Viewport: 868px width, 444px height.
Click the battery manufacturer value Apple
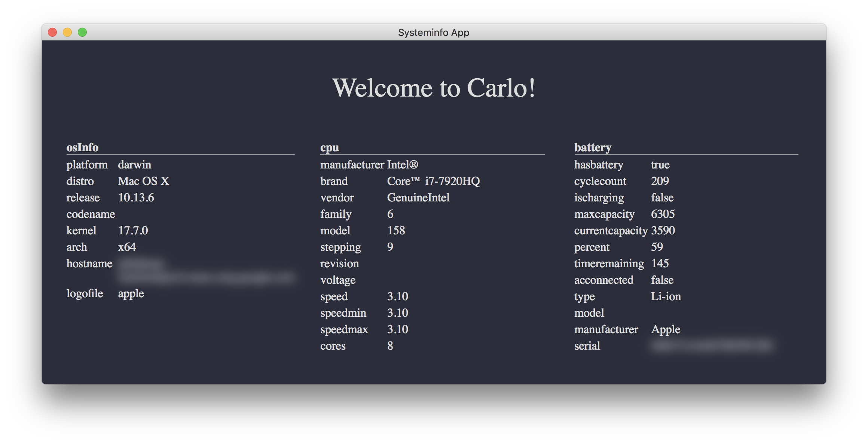pyautogui.click(x=666, y=330)
